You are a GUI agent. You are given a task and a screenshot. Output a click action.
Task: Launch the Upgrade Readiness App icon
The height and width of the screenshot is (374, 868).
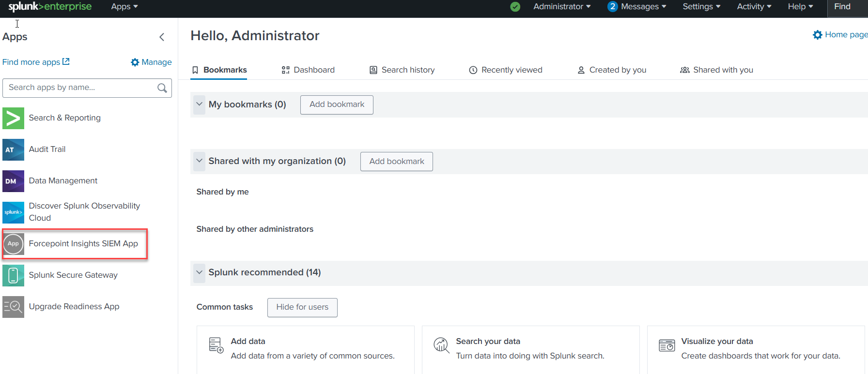(x=13, y=307)
